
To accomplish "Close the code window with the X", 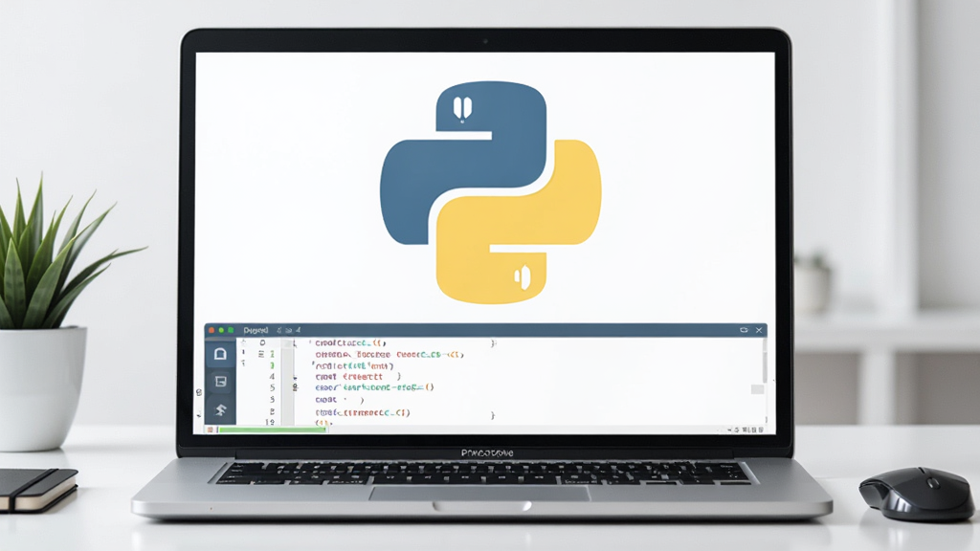I will point(759,330).
